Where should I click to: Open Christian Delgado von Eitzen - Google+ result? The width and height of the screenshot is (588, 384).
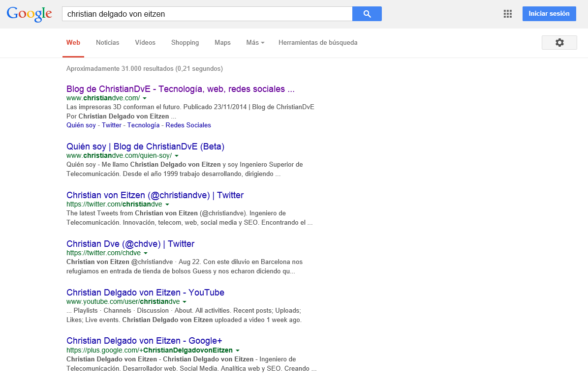[144, 341]
